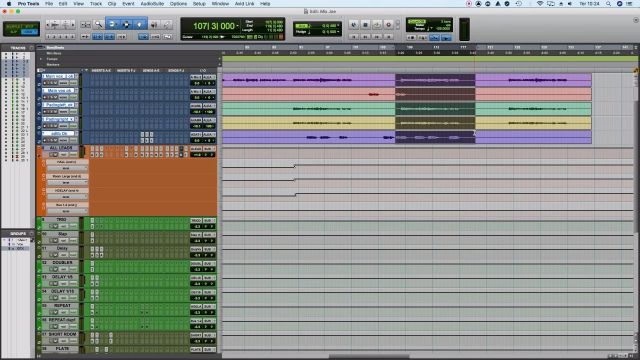
Task: Open macOS Spotlight search icon
Action: [x=608, y=4]
